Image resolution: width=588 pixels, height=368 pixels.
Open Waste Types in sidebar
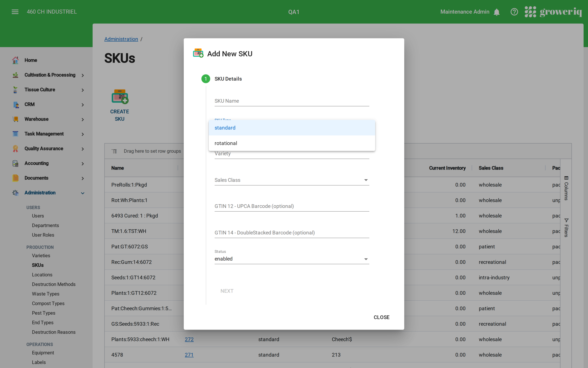46,294
